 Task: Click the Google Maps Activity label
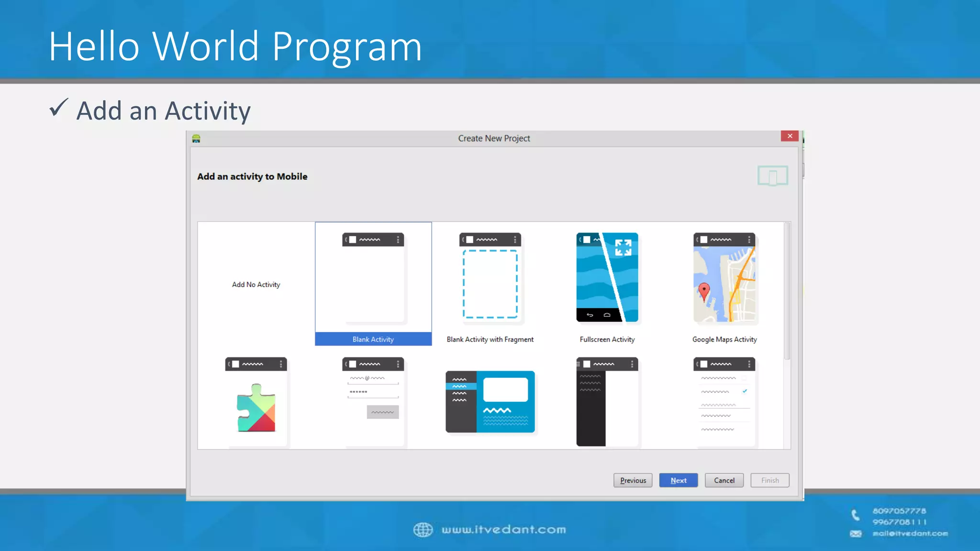tap(724, 339)
